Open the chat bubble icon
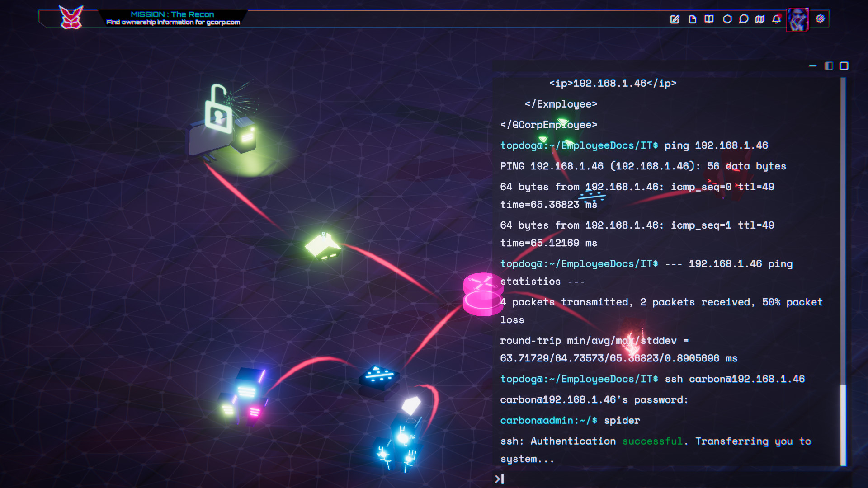This screenshot has width=868, height=488. pos(744,19)
